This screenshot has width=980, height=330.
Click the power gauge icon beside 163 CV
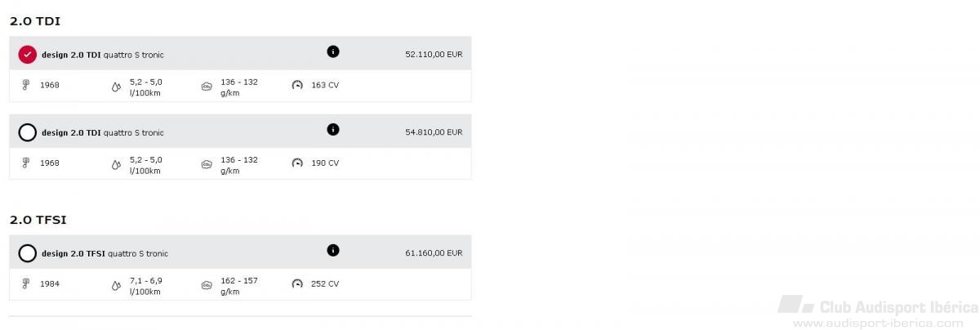tap(297, 85)
